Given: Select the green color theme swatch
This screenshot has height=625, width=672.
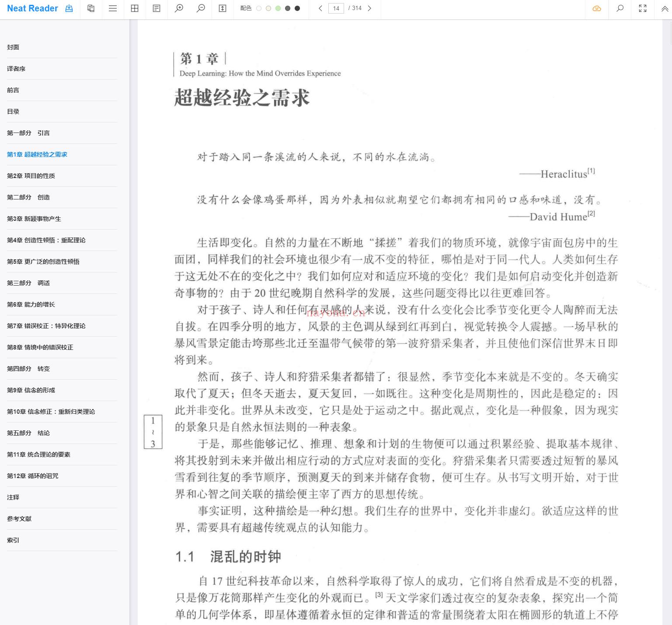Looking at the screenshot, I should 278,8.
